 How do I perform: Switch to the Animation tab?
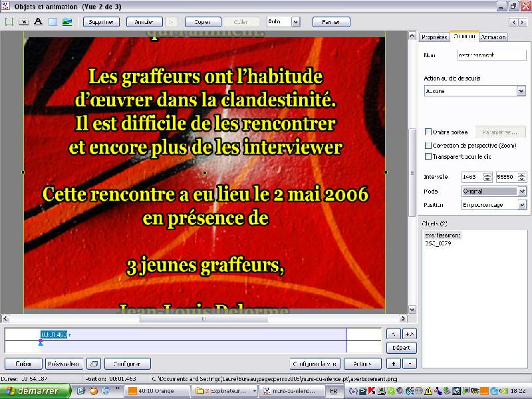[x=493, y=37]
